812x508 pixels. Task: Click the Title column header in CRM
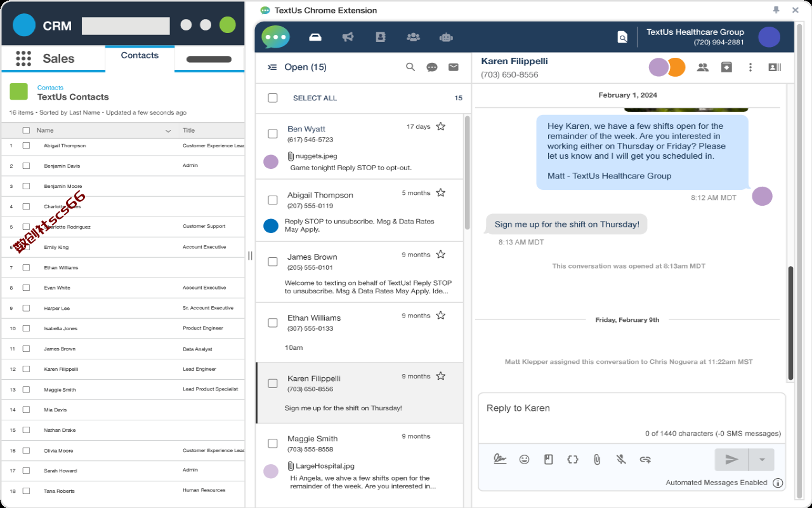[189, 130]
